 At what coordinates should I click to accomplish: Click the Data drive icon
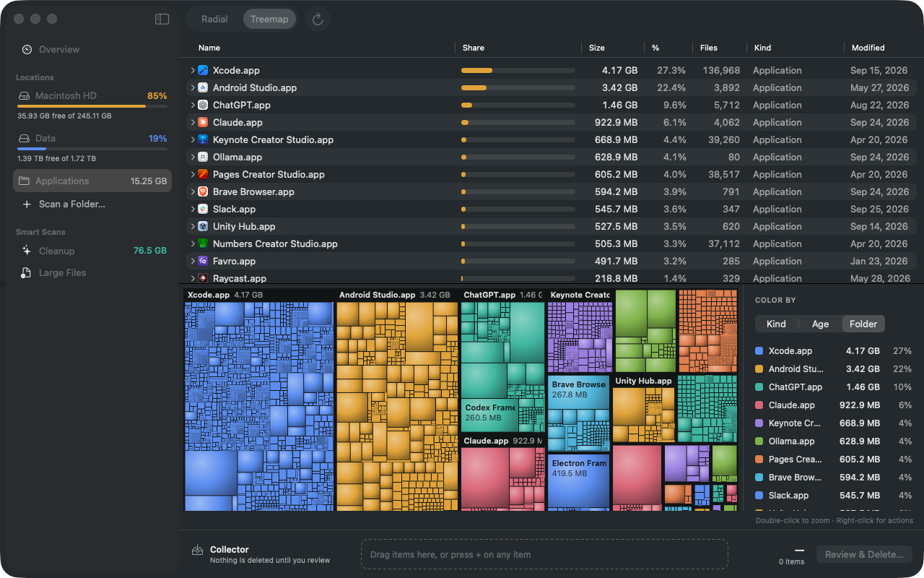tap(24, 139)
